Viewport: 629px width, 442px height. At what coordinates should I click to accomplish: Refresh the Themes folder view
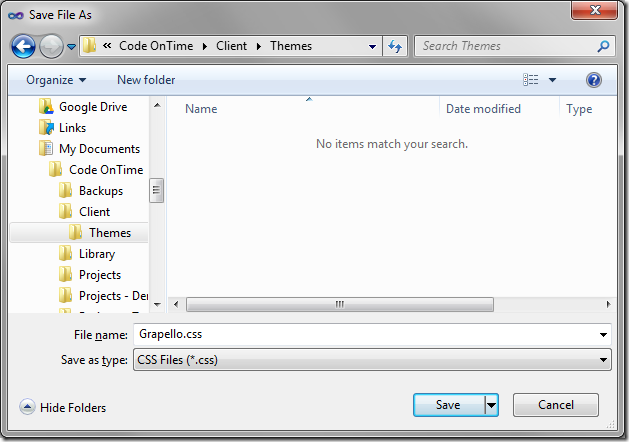click(x=395, y=47)
